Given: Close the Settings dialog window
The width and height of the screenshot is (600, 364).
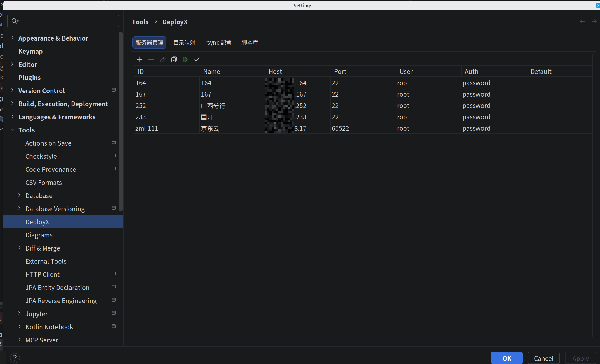Looking at the screenshot, I should (x=598, y=6).
